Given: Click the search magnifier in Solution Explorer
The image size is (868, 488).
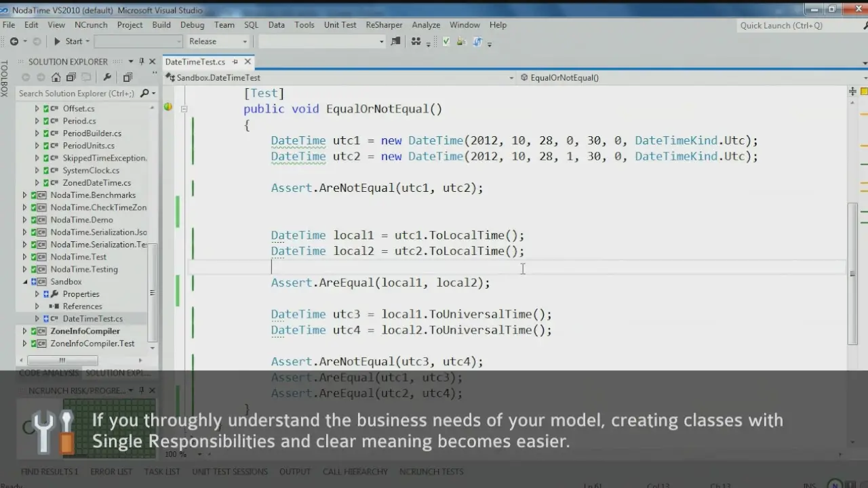Looking at the screenshot, I should click(x=144, y=94).
